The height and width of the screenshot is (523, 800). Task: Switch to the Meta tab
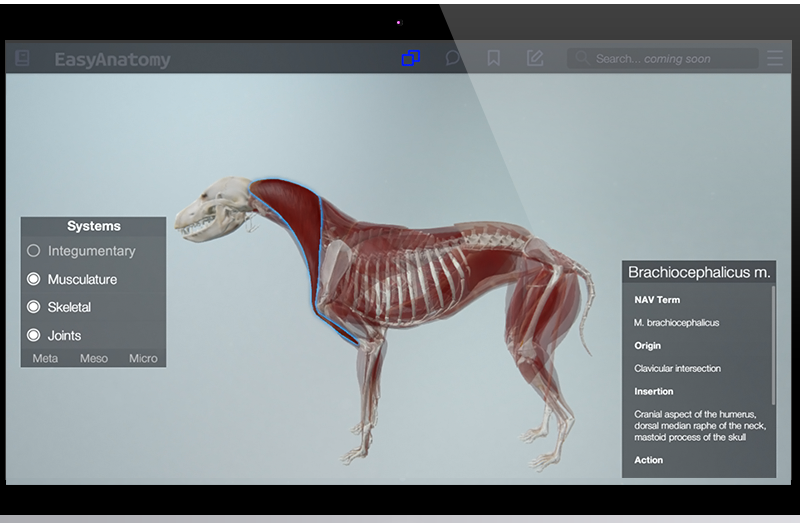click(x=45, y=358)
